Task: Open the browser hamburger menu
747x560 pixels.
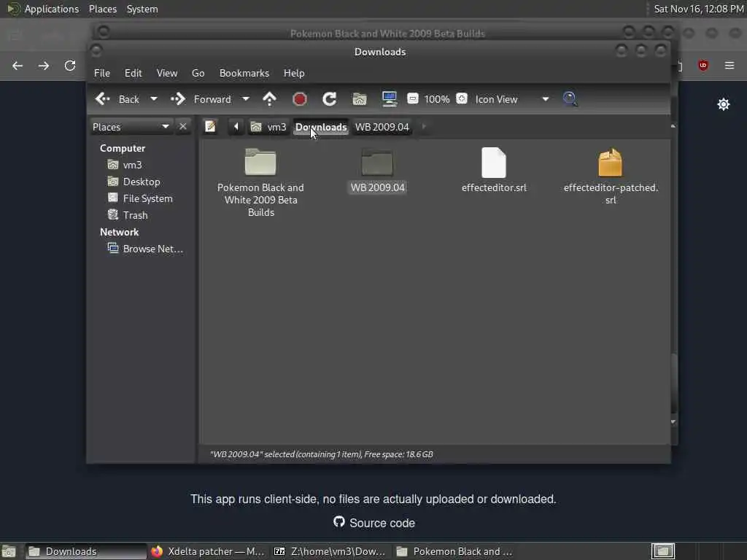Action: pyautogui.click(x=729, y=65)
